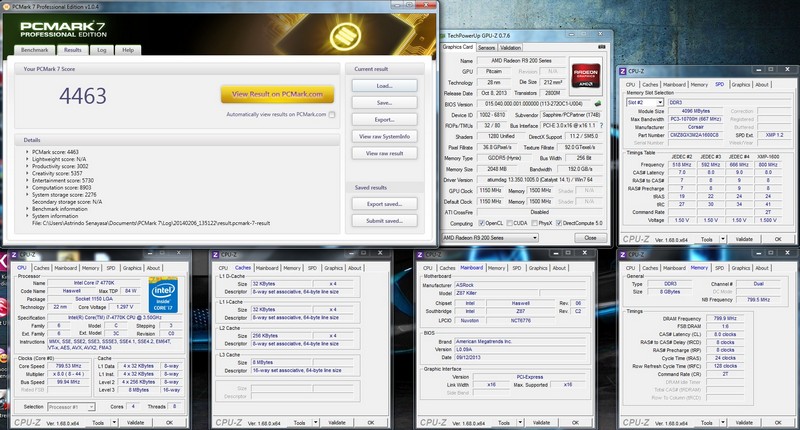Viewport: 800px width, 430px height.
Task: Click OK in CPU-Z Memory window
Action: pos(778,423)
